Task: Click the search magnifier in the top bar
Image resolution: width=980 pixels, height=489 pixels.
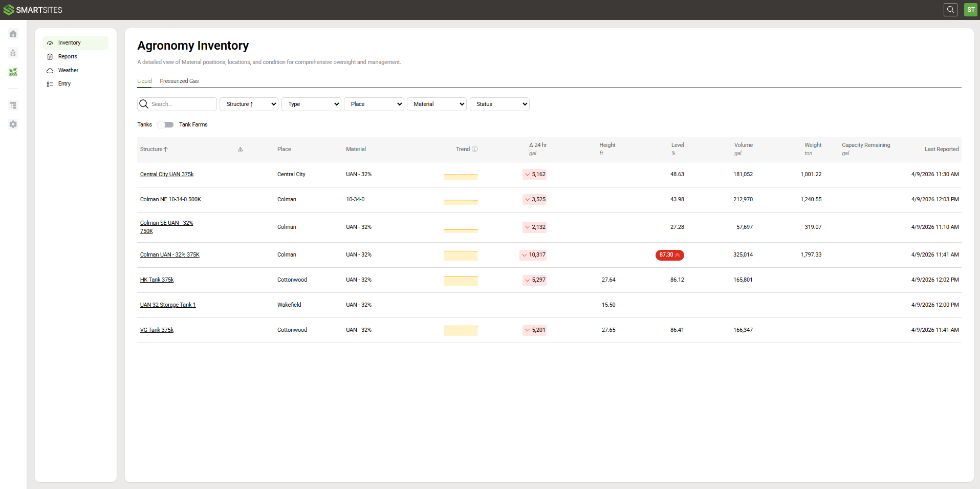Action: tap(950, 10)
